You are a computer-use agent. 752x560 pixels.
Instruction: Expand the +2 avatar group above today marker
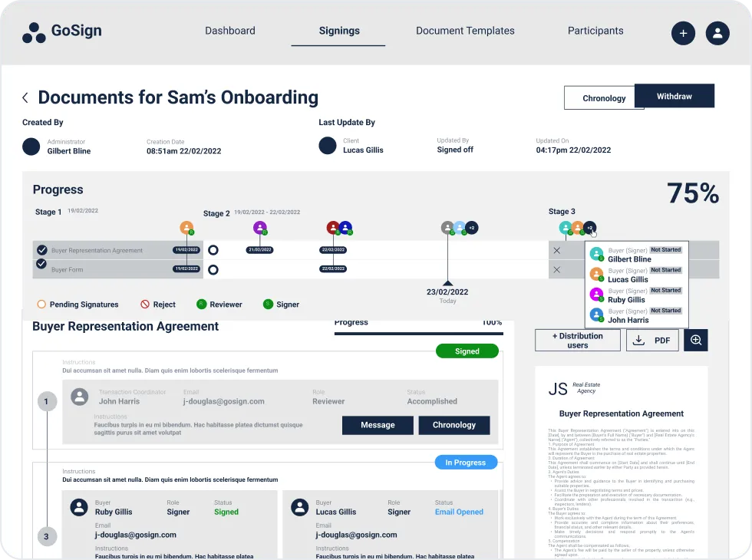[472, 228]
